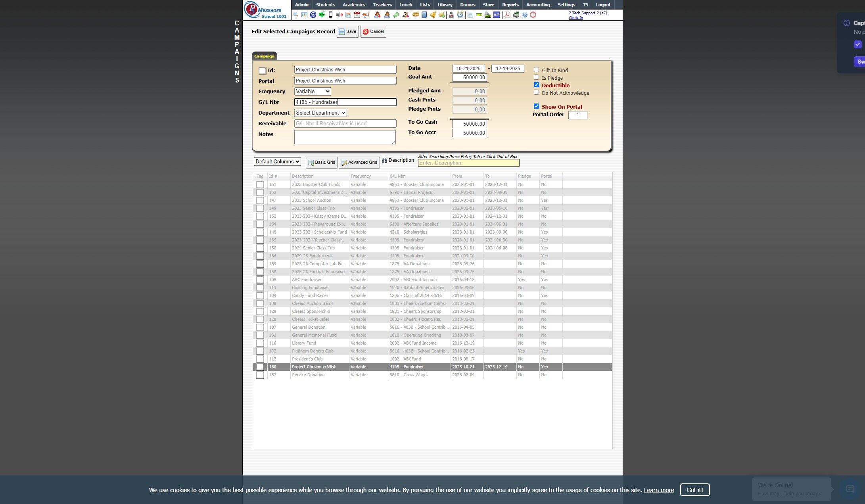Image resolution: width=865 pixels, height=504 pixels.
Task: Click the Advanced Grid button
Action: (x=359, y=163)
